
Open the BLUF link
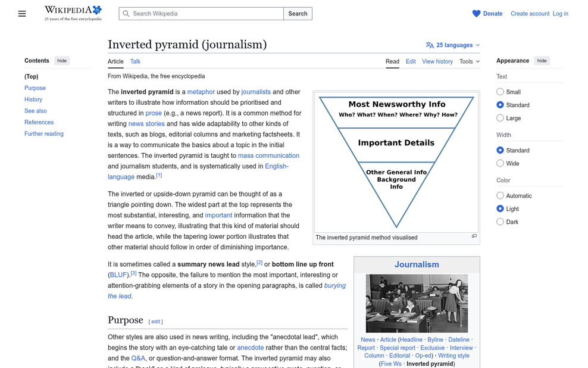(118, 275)
